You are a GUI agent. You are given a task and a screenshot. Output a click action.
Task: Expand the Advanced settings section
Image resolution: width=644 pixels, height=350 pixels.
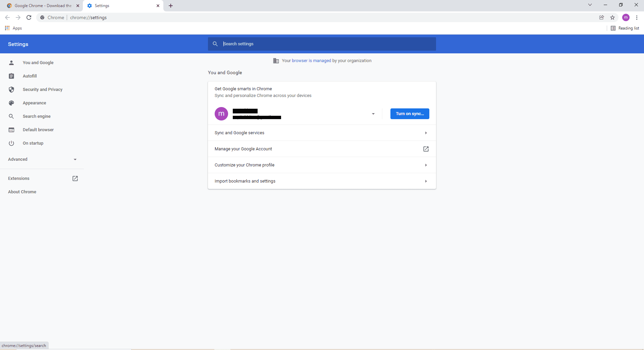(42, 159)
